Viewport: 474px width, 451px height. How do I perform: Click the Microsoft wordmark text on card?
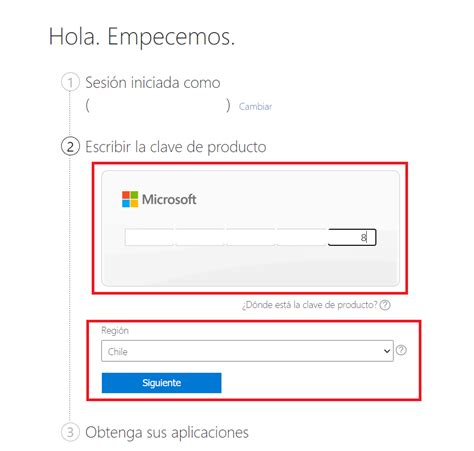click(x=169, y=199)
